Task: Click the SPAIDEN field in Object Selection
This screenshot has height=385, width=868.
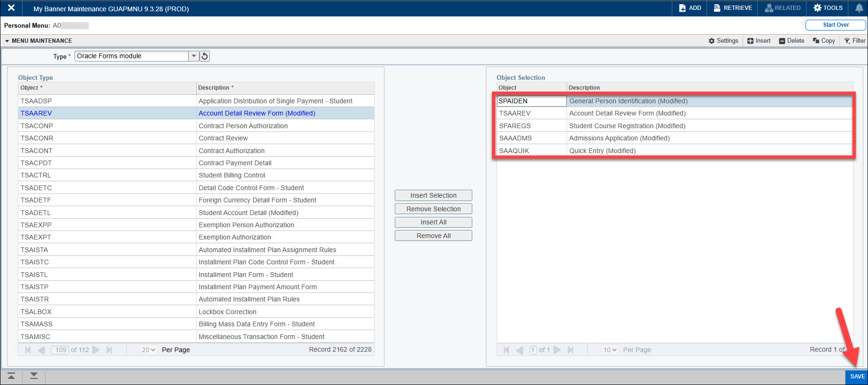Action: click(532, 101)
